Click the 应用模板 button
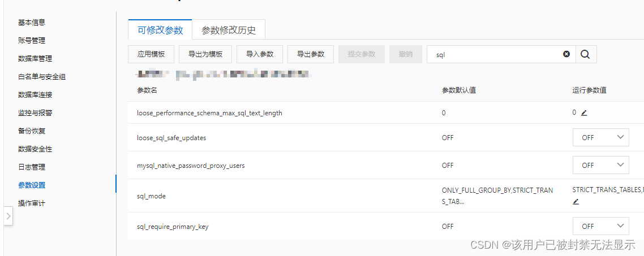644x256 pixels. pos(151,54)
